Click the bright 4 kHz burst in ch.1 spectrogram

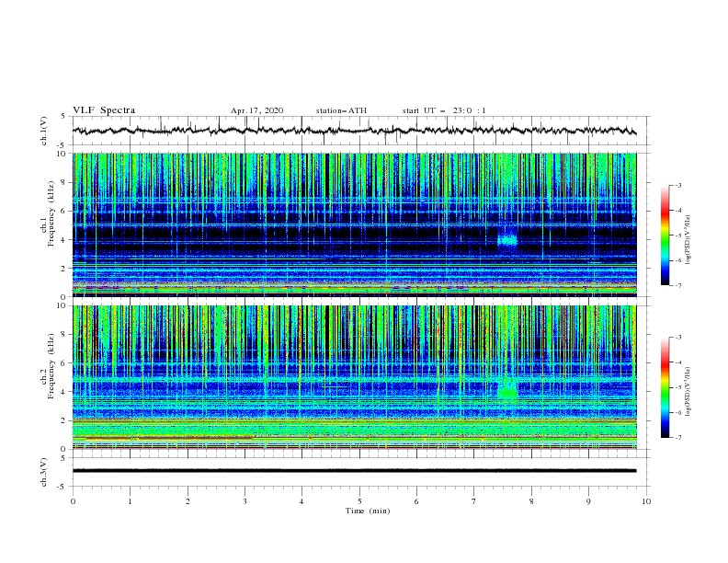tap(507, 240)
